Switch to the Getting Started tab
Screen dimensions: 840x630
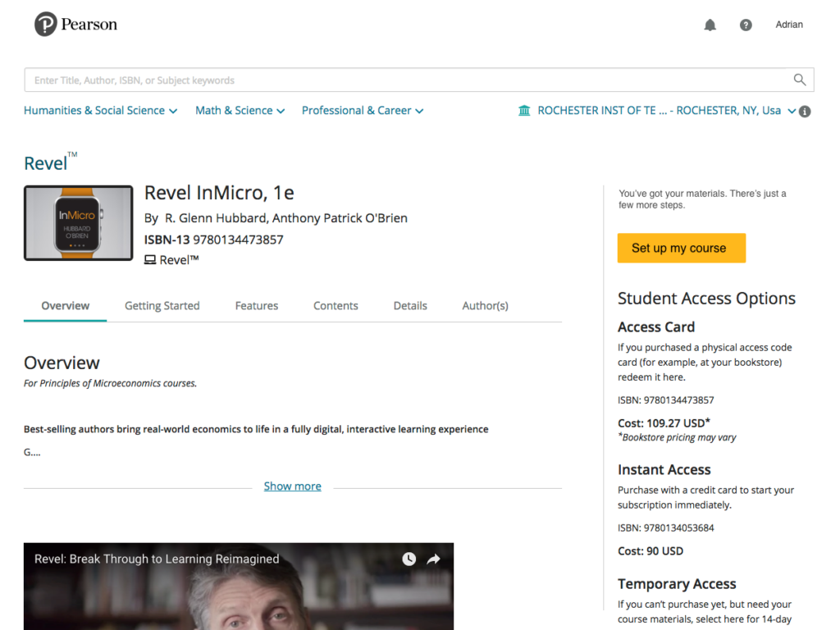coord(162,306)
